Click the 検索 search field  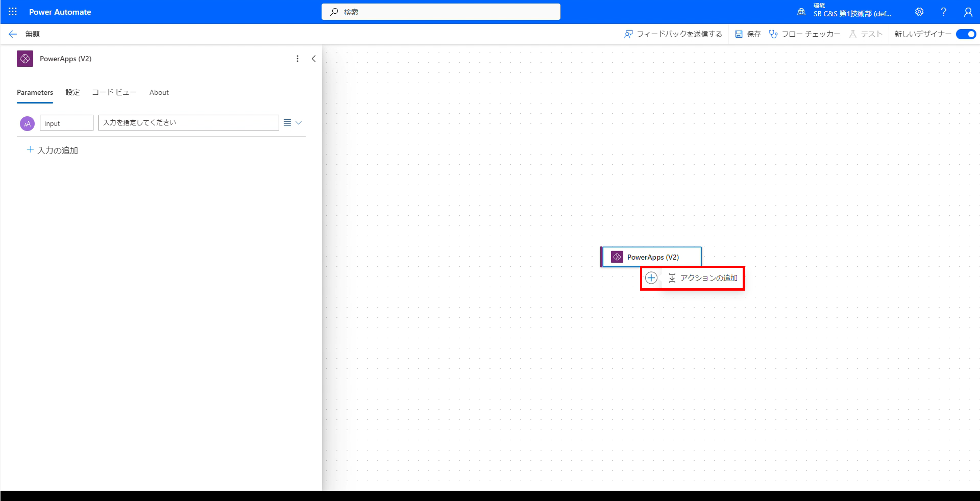coord(441,12)
